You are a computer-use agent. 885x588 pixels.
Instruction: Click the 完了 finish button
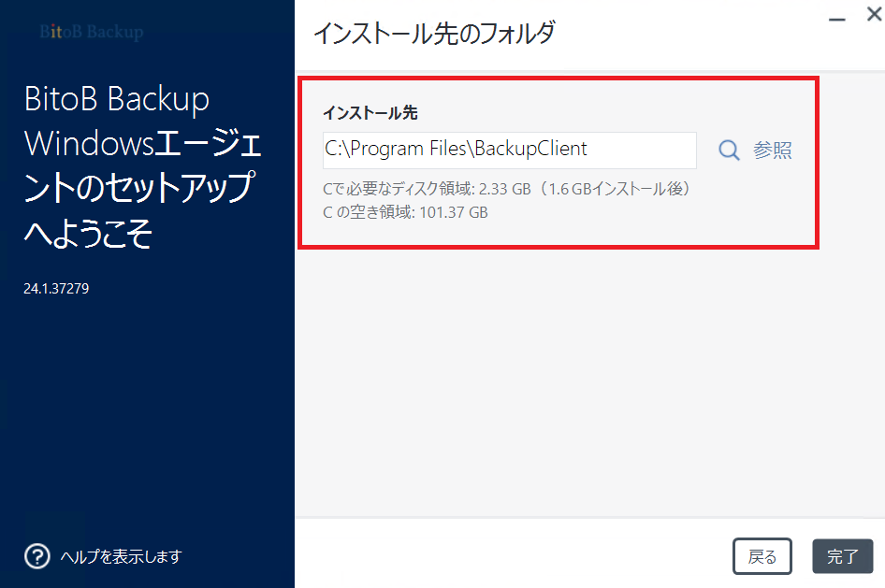click(x=842, y=556)
